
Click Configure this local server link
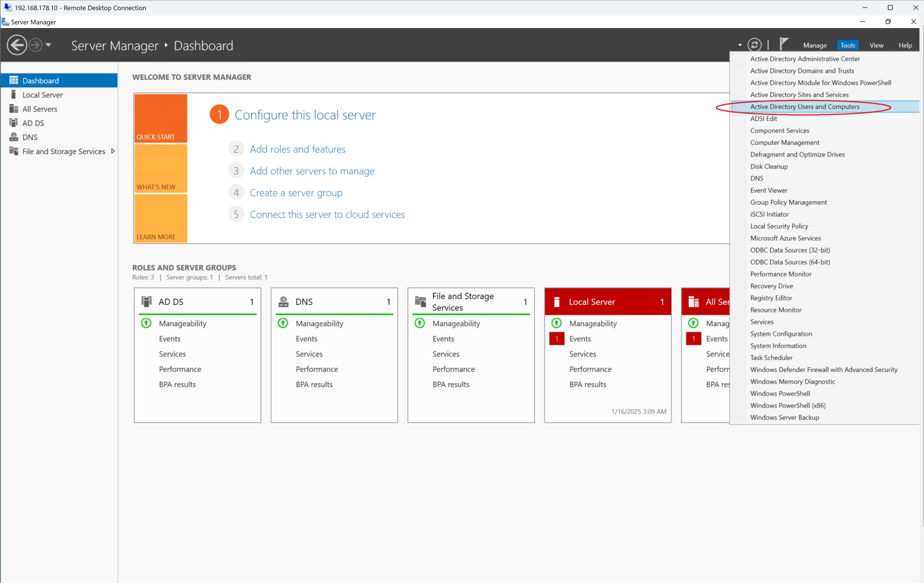tap(305, 115)
